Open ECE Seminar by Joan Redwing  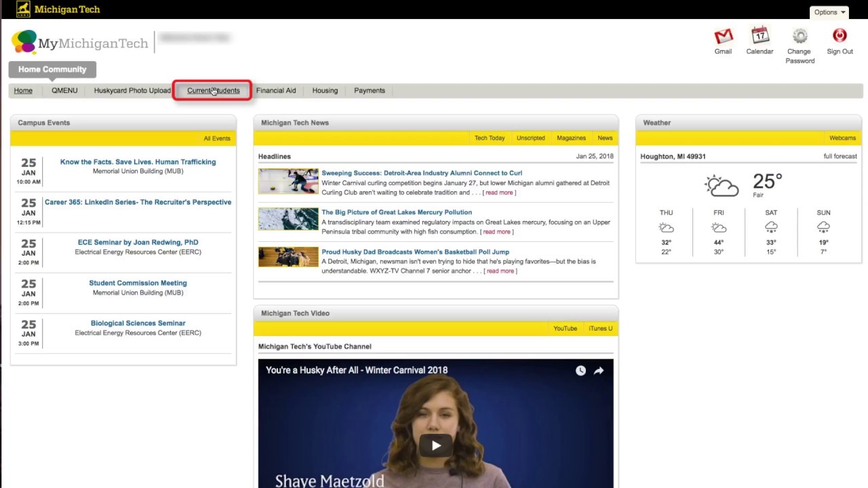pos(138,242)
